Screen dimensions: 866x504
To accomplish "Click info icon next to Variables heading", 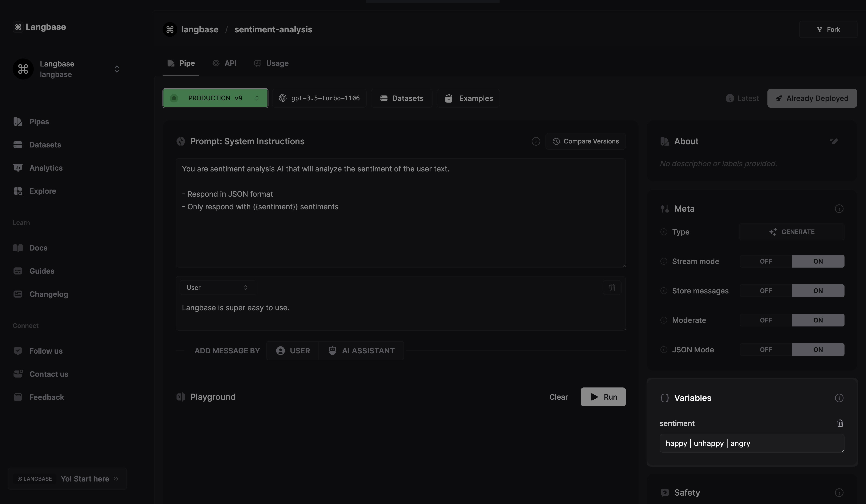I will pos(839,398).
